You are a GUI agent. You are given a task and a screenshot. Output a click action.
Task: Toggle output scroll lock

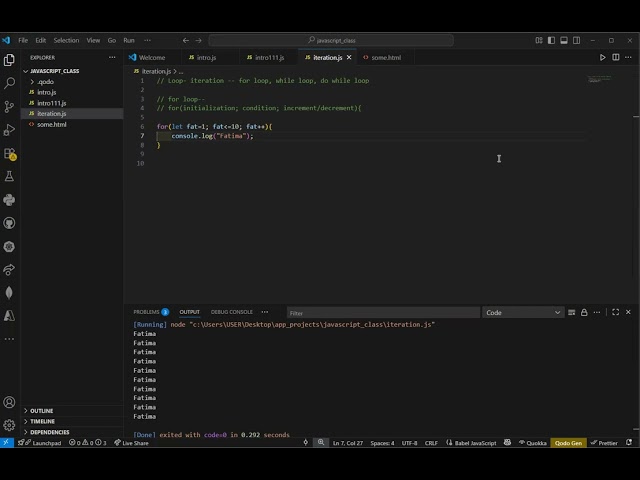(x=584, y=312)
